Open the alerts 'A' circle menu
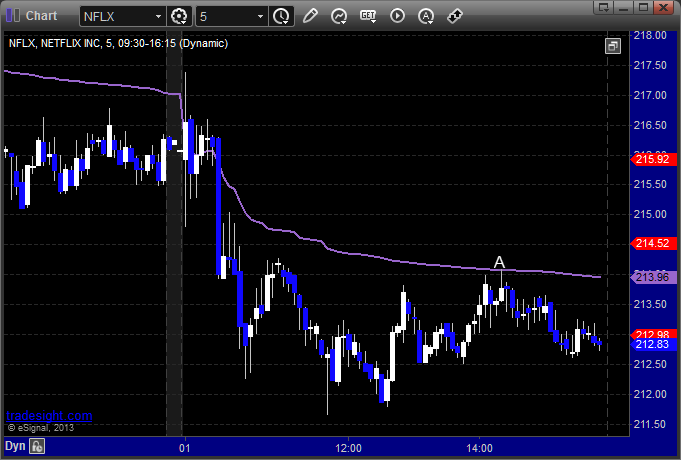 pyautogui.click(x=426, y=17)
